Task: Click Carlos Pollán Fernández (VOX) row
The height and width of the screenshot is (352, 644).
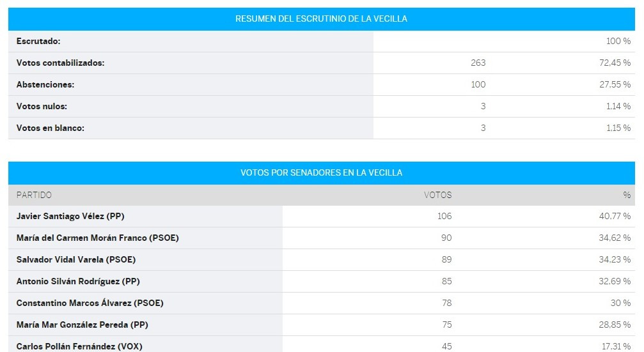Action: pos(322,346)
